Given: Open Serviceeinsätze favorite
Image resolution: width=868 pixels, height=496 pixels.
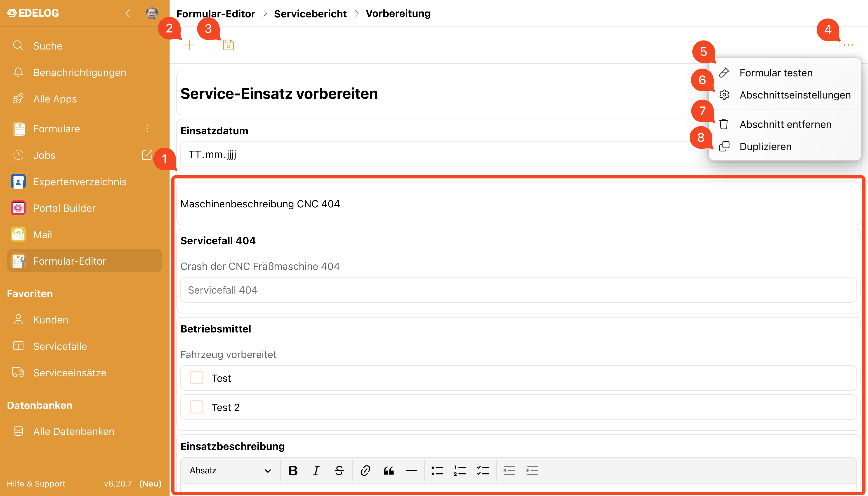Looking at the screenshot, I should 84,373.
